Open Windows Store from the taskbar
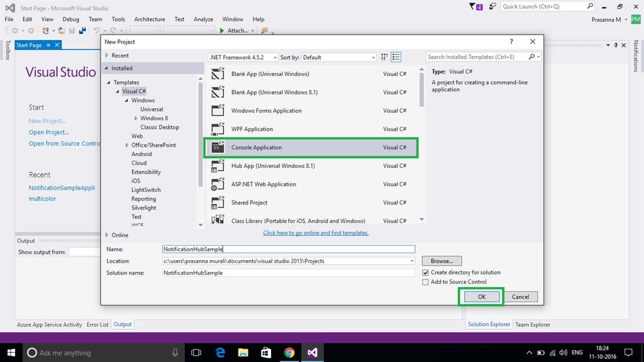 coord(266,353)
